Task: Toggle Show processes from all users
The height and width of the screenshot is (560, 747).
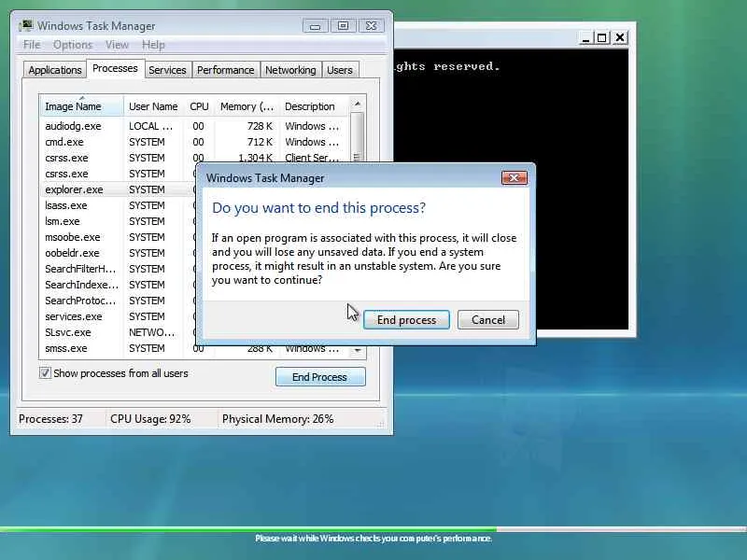Action: point(45,372)
